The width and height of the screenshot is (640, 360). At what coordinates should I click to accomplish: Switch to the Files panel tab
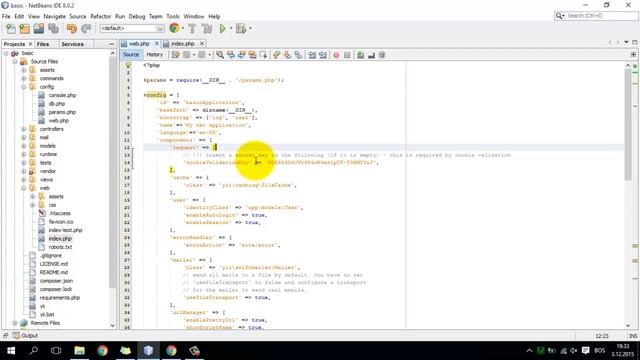click(43, 44)
